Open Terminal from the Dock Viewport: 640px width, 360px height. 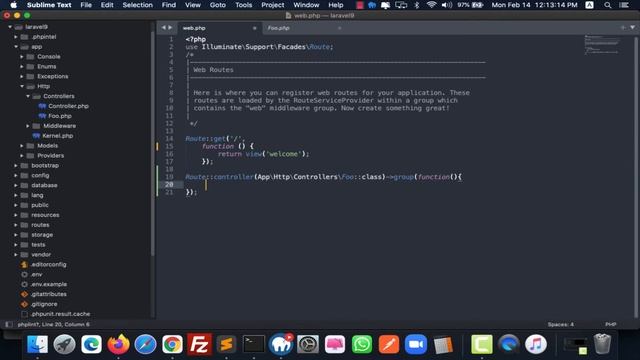click(253, 344)
